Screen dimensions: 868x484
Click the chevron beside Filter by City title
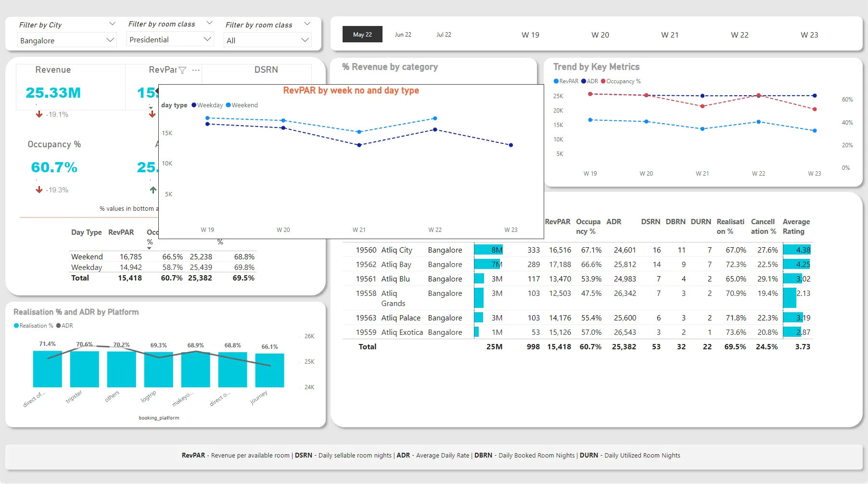click(112, 24)
